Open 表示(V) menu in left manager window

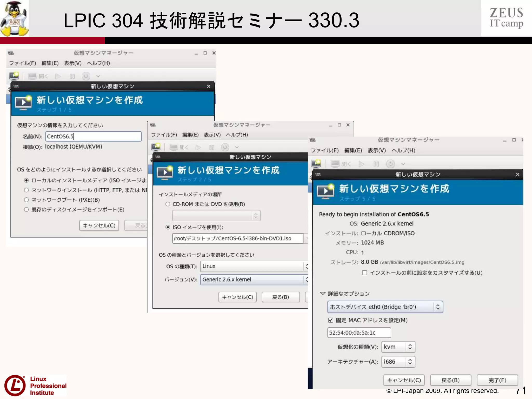pyautogui.click(x=73, y=63)
